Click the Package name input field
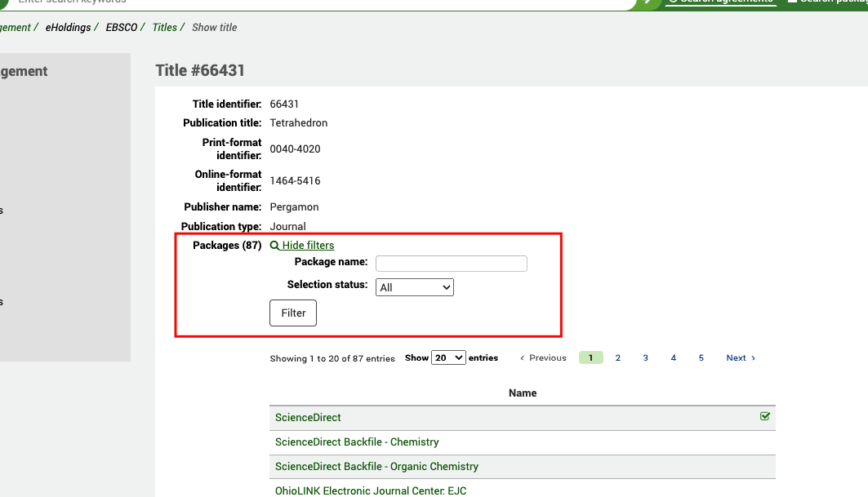 (451, 263)
